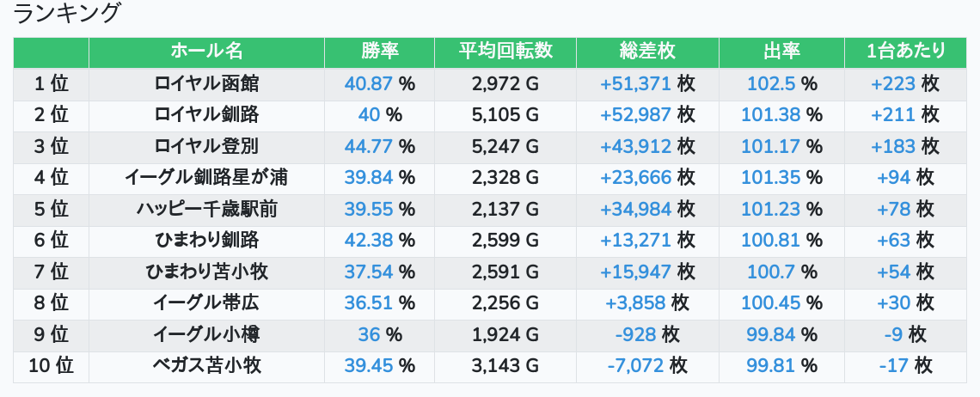Click the ハッピー千歳駅前 hall name
Image resolution: width=980 pixels, height=397 pixels.
[206, 209]
